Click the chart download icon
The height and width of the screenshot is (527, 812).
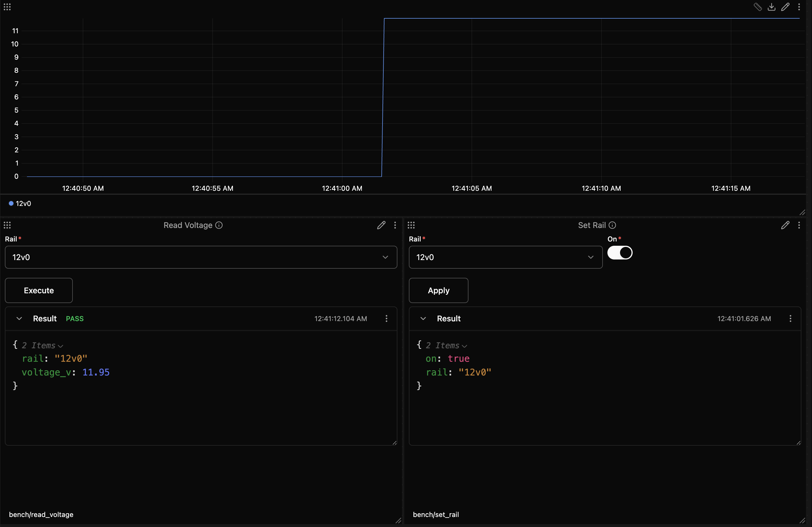pos(771,7)
